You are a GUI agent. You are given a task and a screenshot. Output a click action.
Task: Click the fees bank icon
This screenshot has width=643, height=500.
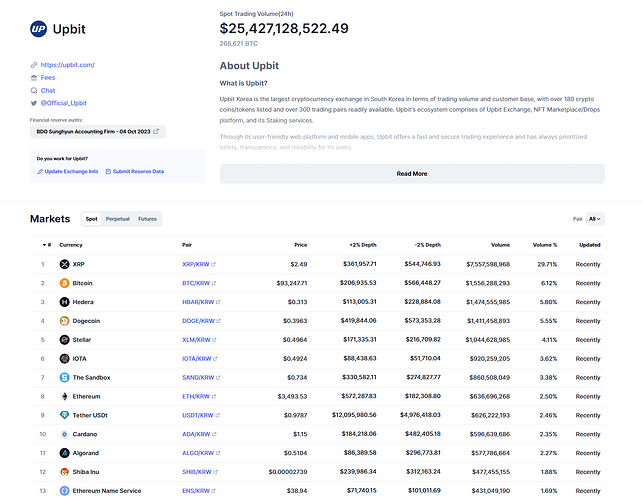point(34,78)
